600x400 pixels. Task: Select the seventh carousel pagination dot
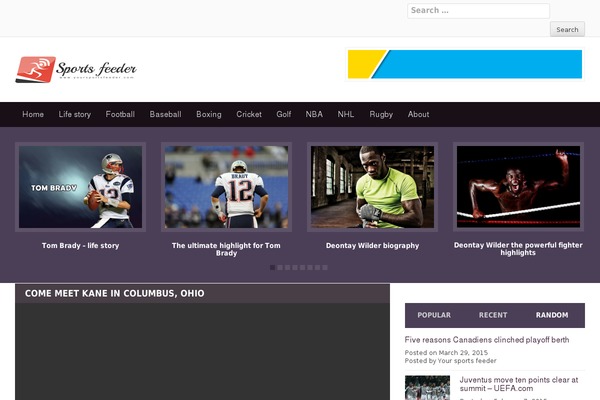click(317, 268)
